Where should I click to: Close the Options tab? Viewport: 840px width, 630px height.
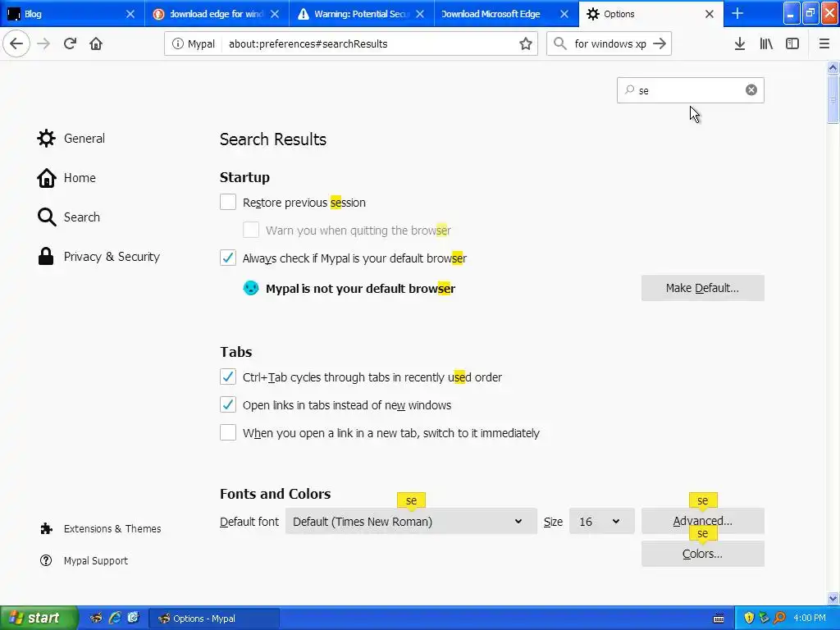coord(710,14)
